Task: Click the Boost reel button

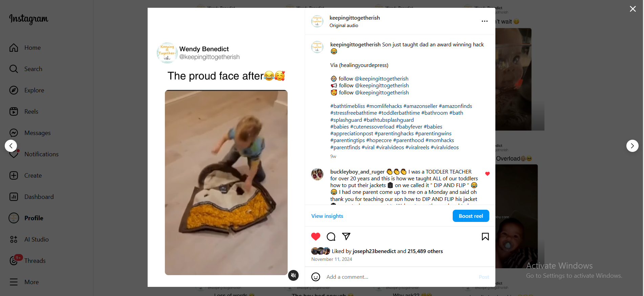Action: click(x=471, y=216)
